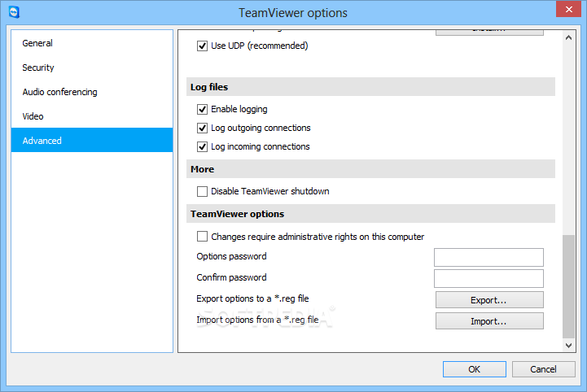Click the Export... button

tap(489, 300)
